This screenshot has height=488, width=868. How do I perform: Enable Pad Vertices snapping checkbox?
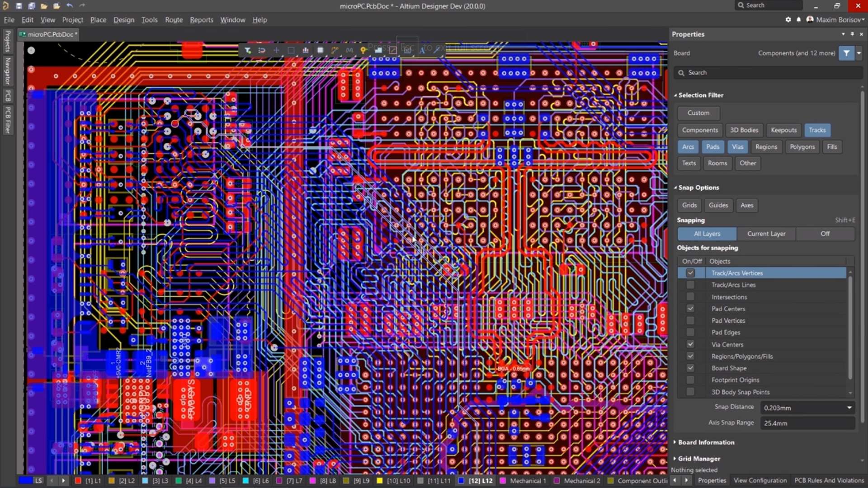[690, 320]
